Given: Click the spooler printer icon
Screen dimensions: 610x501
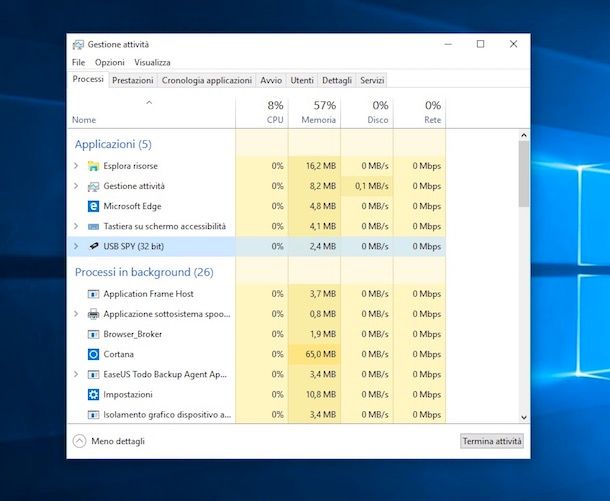Looking at the screenshot, I should point(93,314).
